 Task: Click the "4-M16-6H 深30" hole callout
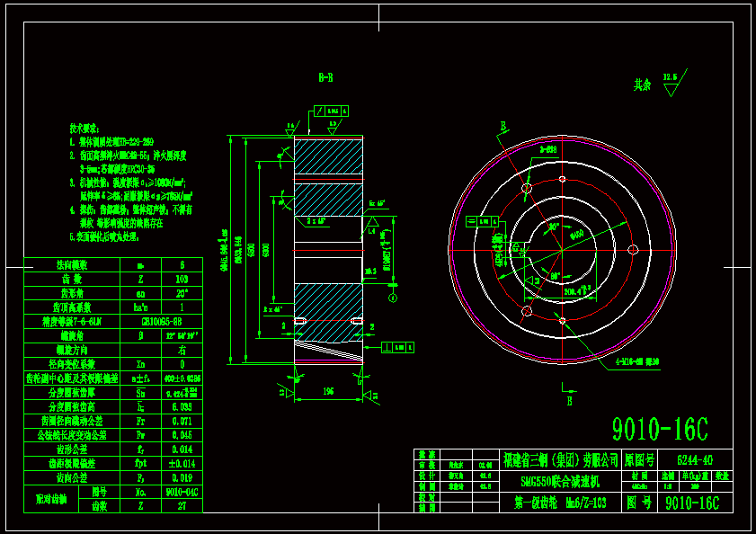(637, 361)
